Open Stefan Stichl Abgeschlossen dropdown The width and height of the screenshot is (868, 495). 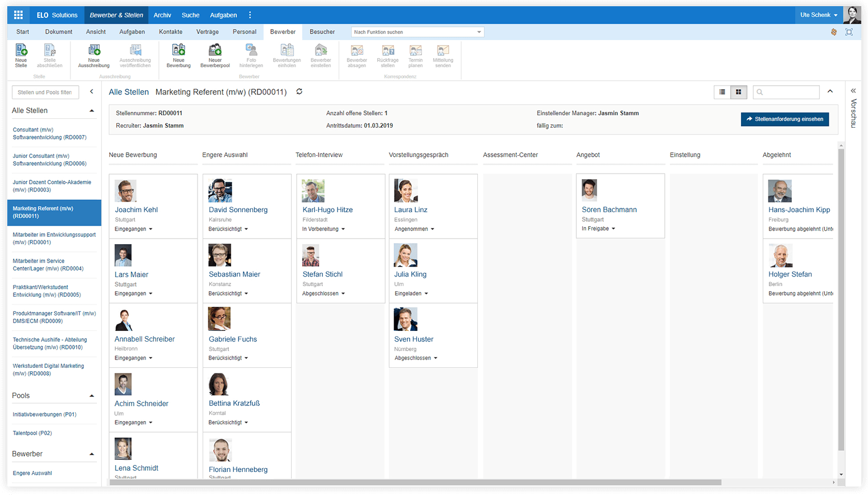coord(323,293)
